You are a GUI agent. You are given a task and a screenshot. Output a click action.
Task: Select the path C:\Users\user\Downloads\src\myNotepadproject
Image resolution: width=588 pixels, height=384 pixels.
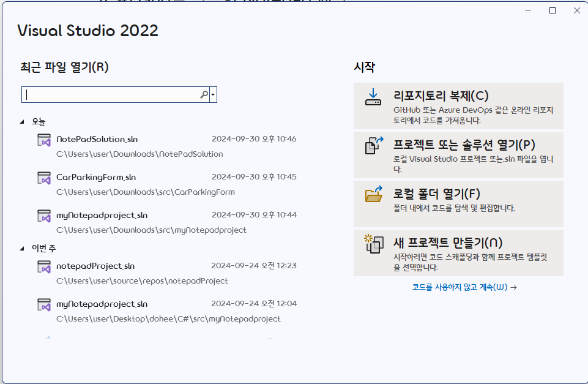pos(151,230)
